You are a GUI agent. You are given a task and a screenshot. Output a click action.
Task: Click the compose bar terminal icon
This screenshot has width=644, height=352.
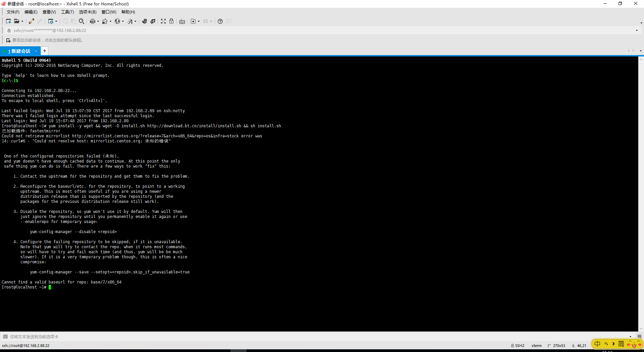[5, 337]
